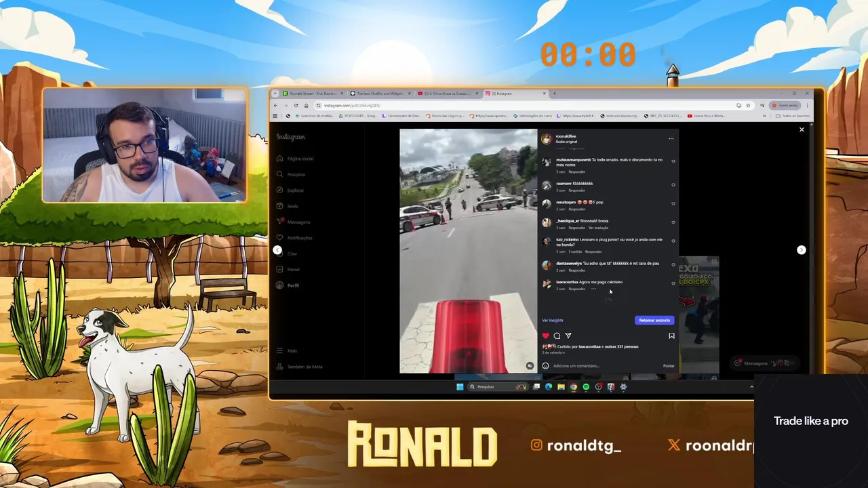The image size is (868, 488).
Task: Unmute the video using the speaker icon
Action: (530, 366)
